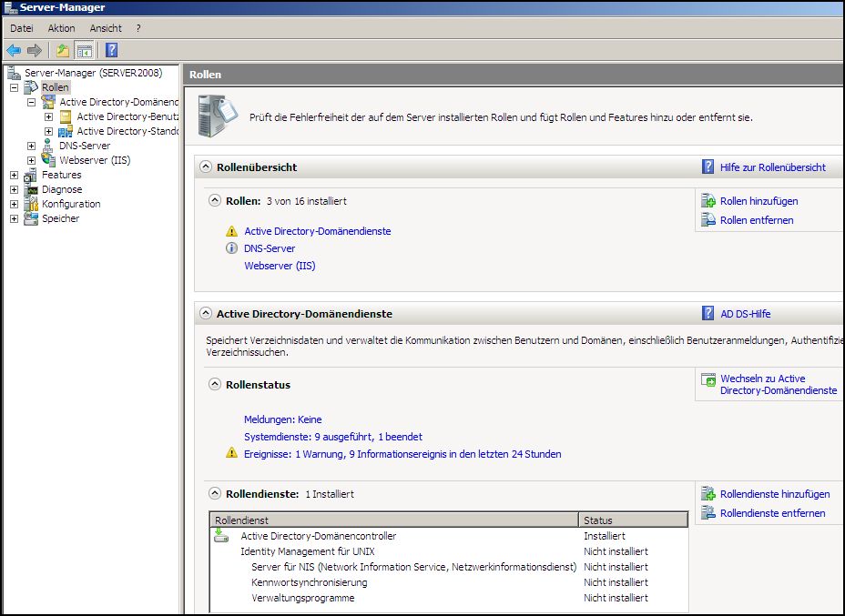The image size is (845, 616).
Task: Click the DNS-Server tree icon
Action: click(48, 146)
